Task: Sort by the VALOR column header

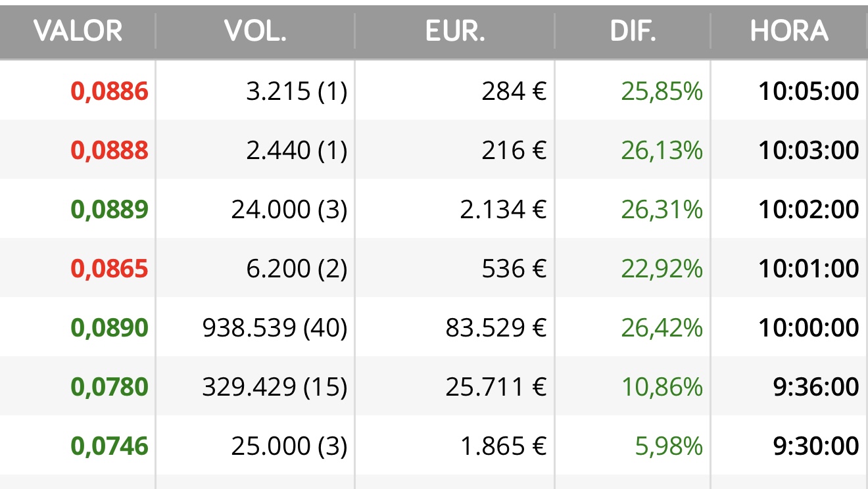Action: [78, 31]
